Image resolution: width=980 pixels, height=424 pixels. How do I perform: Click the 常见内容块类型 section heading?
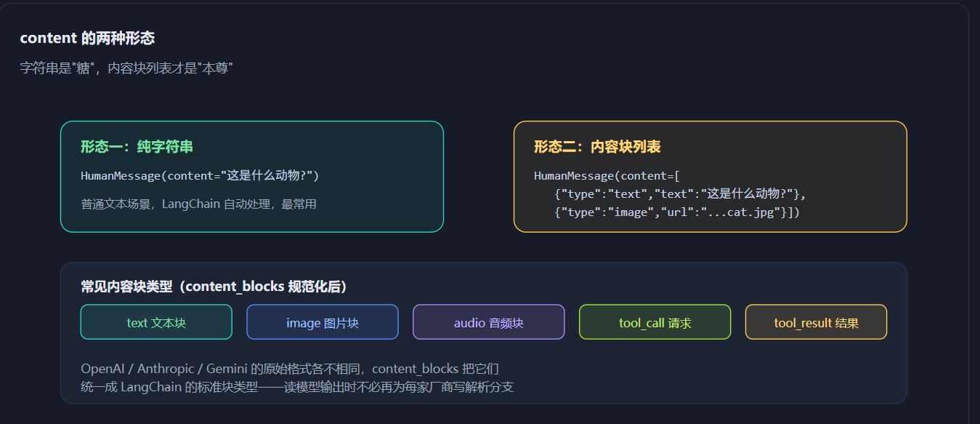click(214, 287)
